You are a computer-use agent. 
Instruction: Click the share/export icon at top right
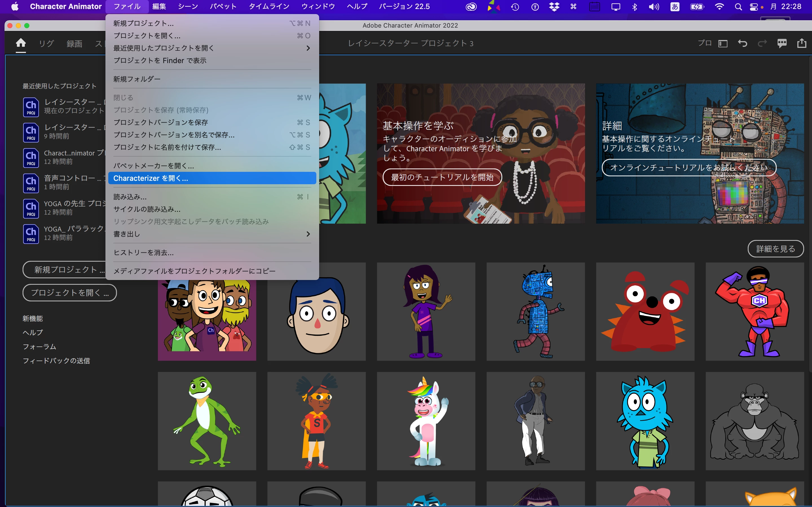tap(802, 43)
